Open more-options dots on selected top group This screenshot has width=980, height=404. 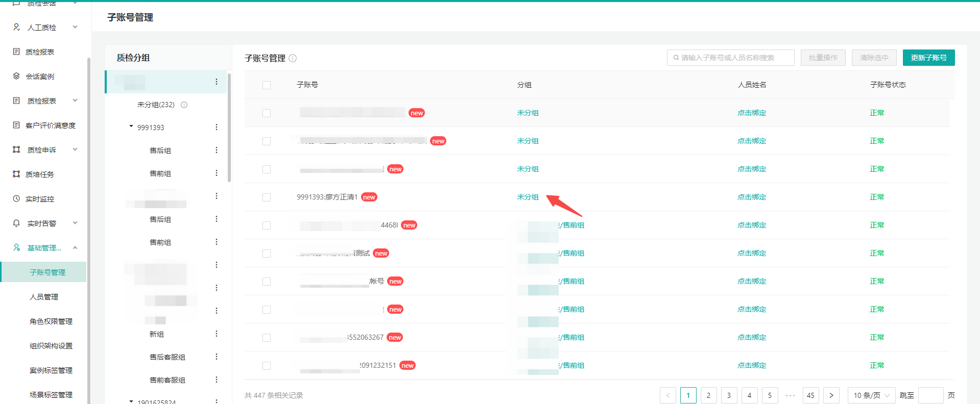click(x=217, y=82)
